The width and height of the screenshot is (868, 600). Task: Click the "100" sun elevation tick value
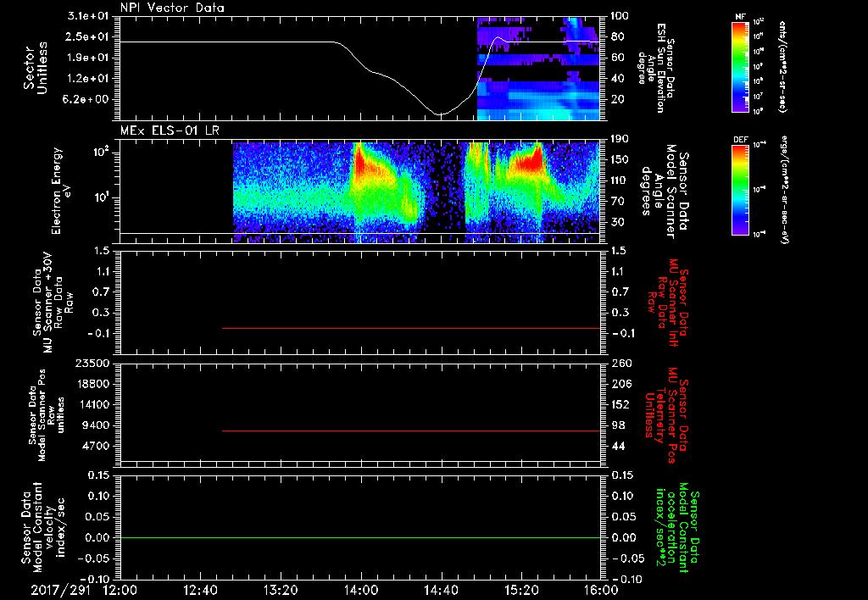(x=620, y=16)
